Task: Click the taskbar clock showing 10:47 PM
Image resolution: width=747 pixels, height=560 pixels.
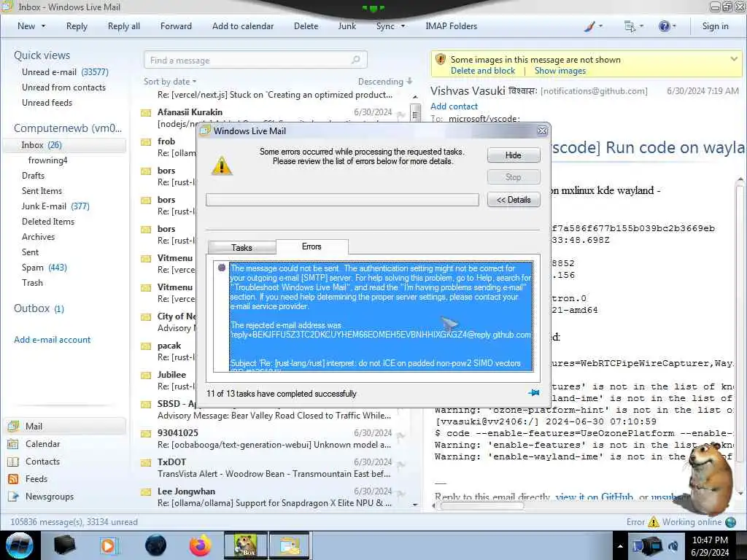Action: click(x=710, y=546)
